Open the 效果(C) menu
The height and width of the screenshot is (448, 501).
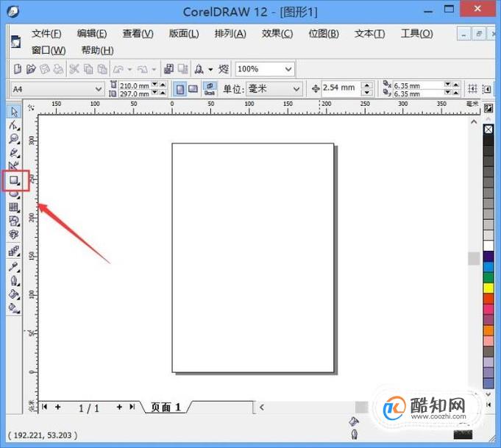point(277,34)
